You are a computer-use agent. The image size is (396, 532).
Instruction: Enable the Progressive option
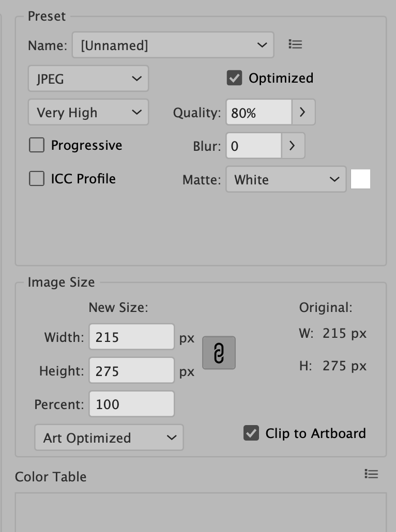click(36, 145)
